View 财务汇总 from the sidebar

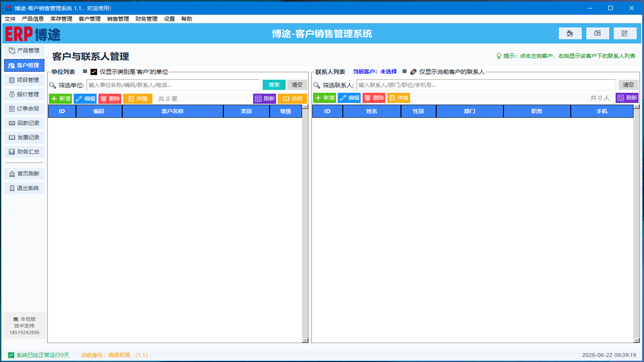[24, 151]
